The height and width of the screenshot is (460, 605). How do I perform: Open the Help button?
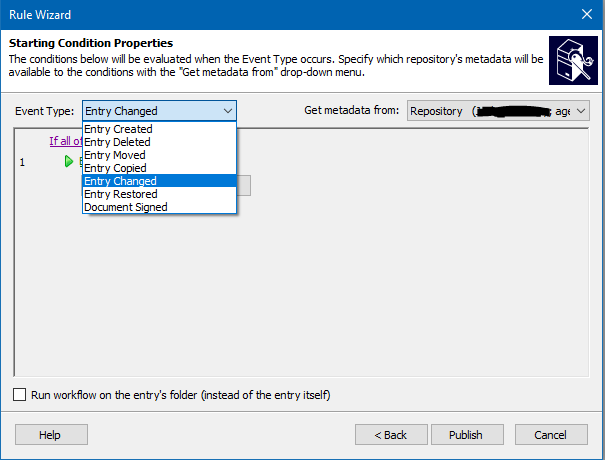[51, 435]
